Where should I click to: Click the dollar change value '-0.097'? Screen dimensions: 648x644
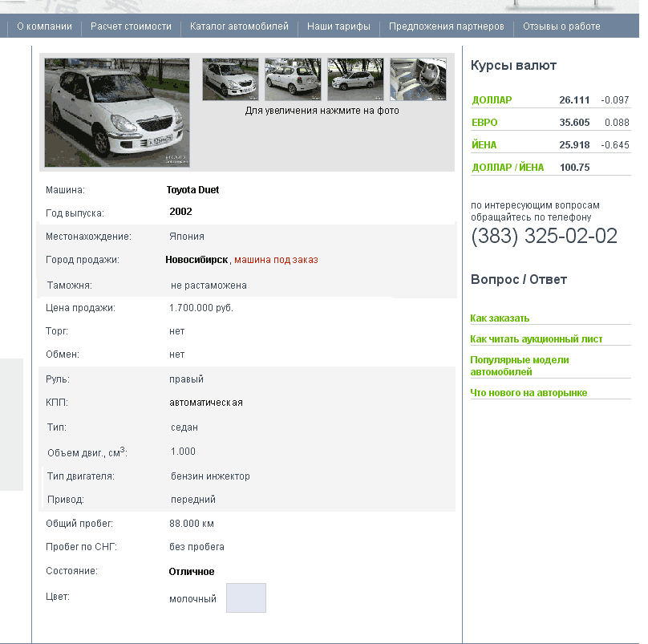coord(615,100)
